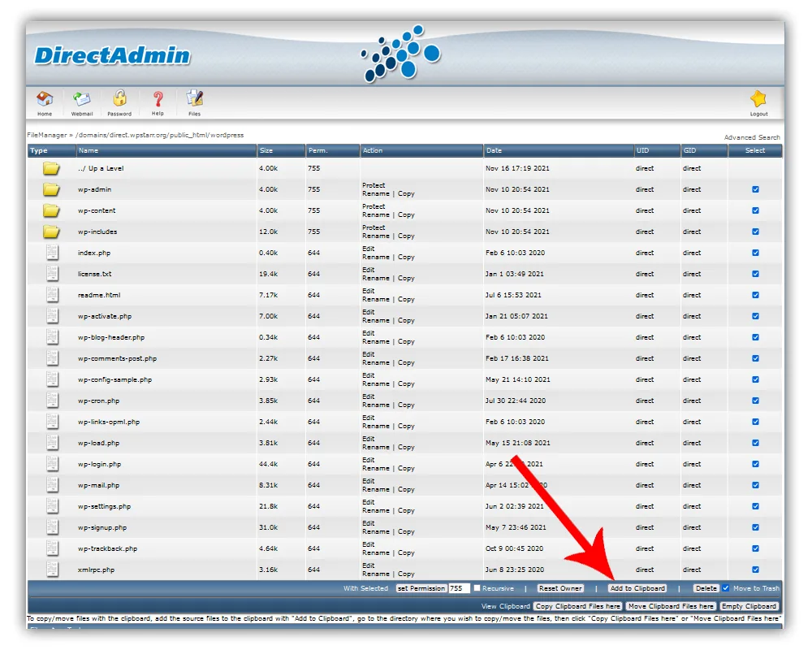Click the wp-mail.php file icon
This screenshot has width=812, height=650.
(52, 485)
